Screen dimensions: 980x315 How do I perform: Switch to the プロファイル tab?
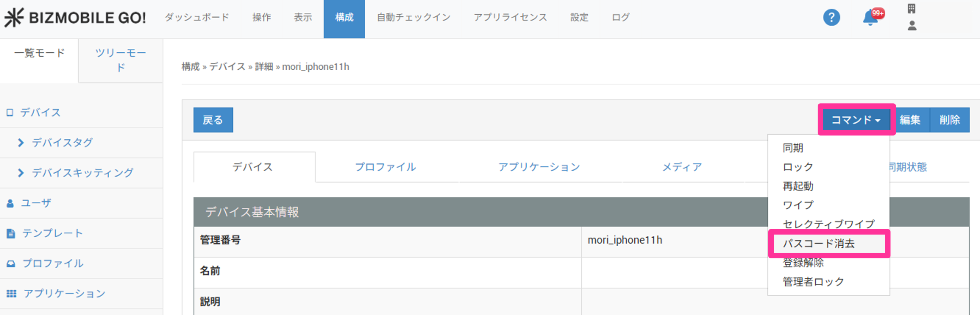click(385, 167)
